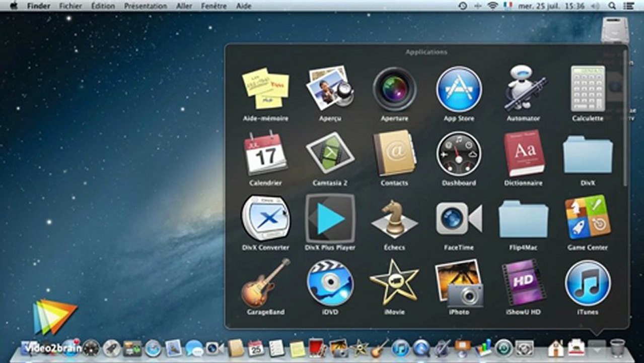Open Reminders checklist in the Dock
The image size is (644, 363).
point(276,348)
